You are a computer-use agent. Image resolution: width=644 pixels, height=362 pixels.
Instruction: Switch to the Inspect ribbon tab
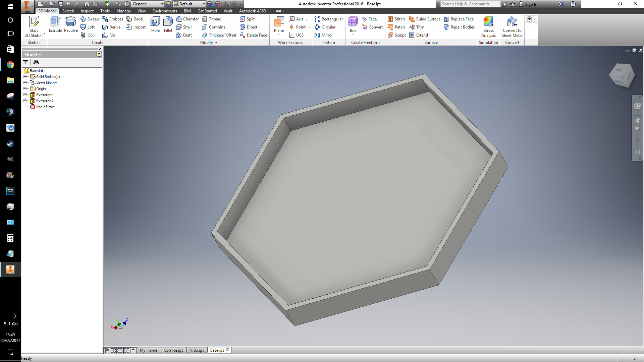pos(87,11)
